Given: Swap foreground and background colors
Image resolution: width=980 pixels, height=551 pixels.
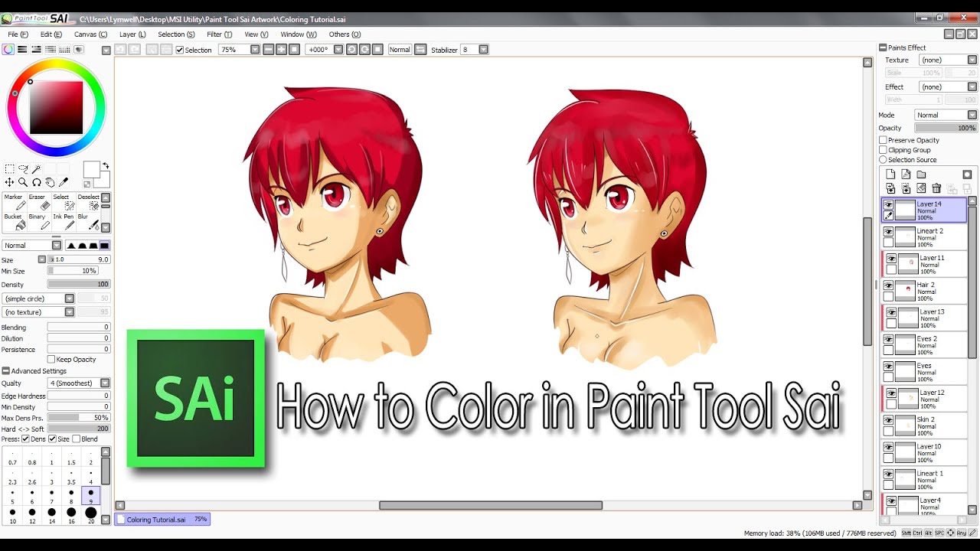Looking at the screenshot, I should [106, 166].
